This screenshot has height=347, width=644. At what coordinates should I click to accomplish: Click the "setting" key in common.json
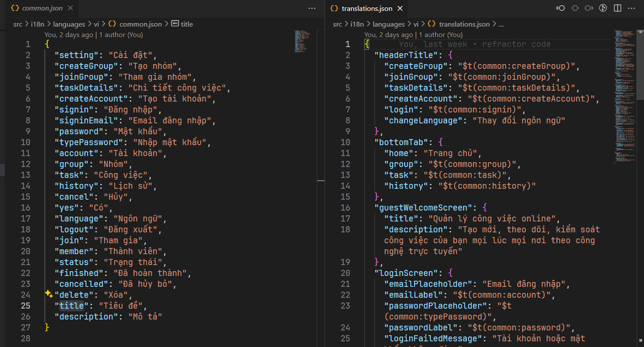76,55
